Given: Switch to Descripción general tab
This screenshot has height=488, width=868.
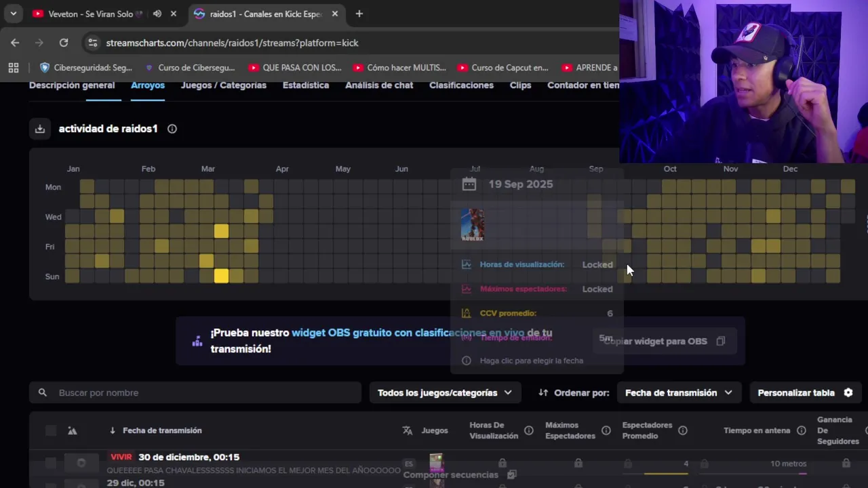Looking at the screenshot, I should pos(72,85).
